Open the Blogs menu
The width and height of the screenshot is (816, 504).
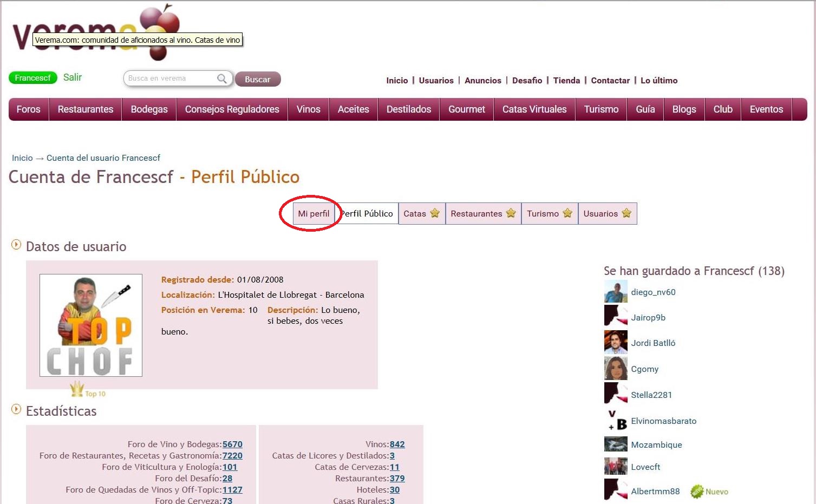(x=684, y=109)
